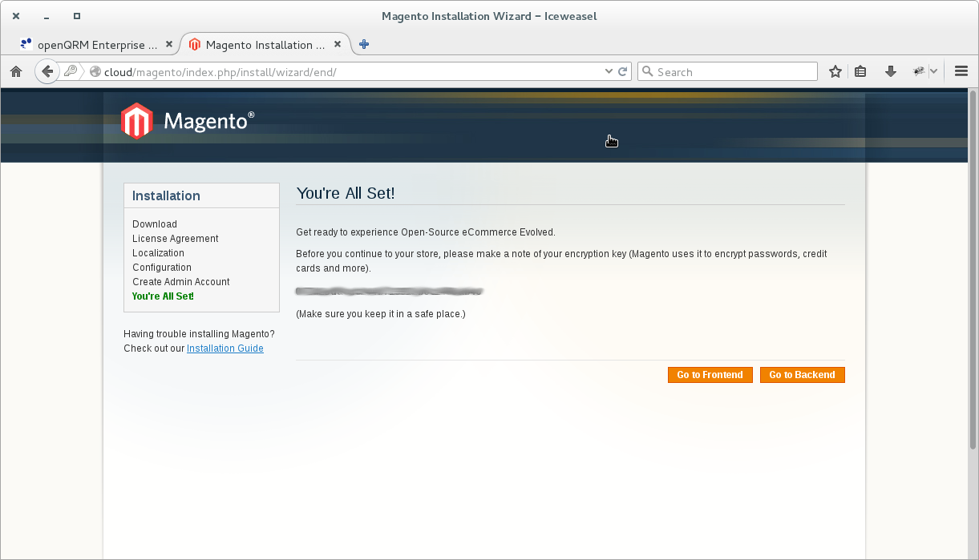Open the extension icon's dropdown arrow
Viewport: 979px width, 560px height.
pos(933,71)
